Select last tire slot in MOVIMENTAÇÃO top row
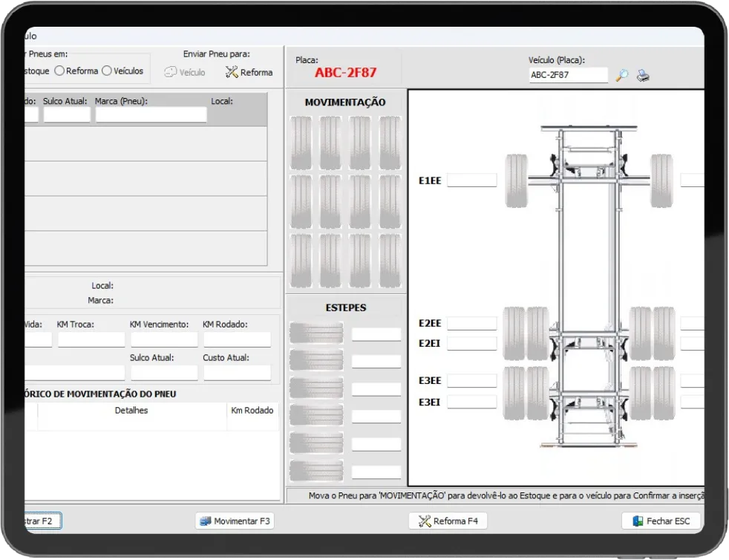This screenshot has width=729, height=560. tap(390, 143)
